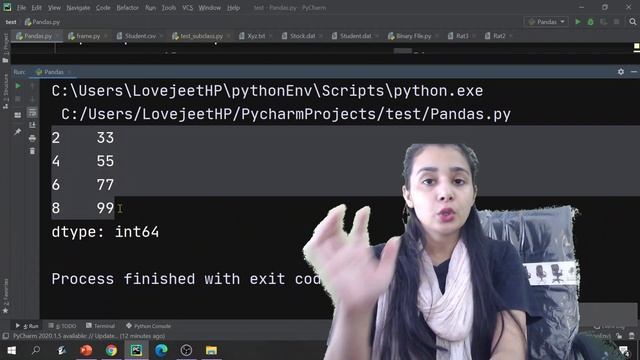Open the Pandas run configuration dropdown
The image size is (640, 360).
tap(547, 22)
